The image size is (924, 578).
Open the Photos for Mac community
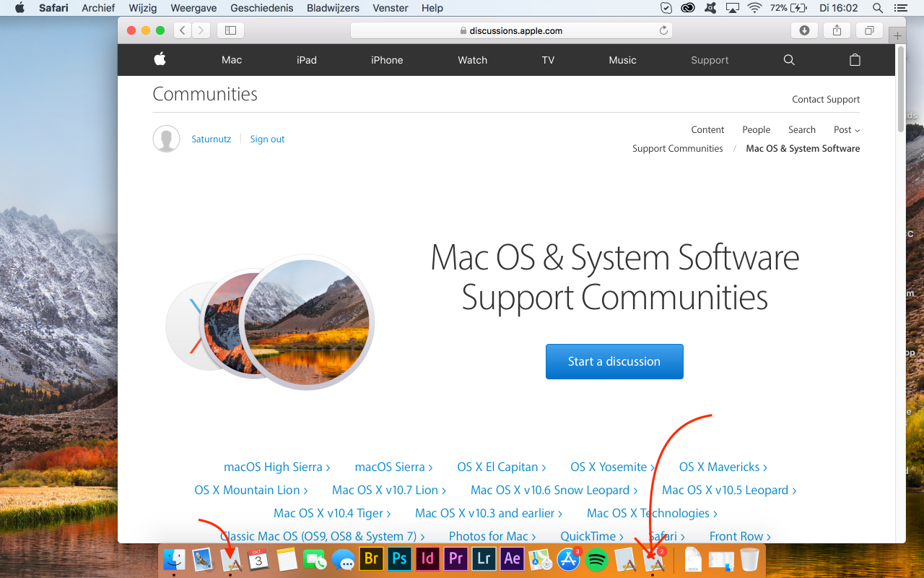point(492,536)
